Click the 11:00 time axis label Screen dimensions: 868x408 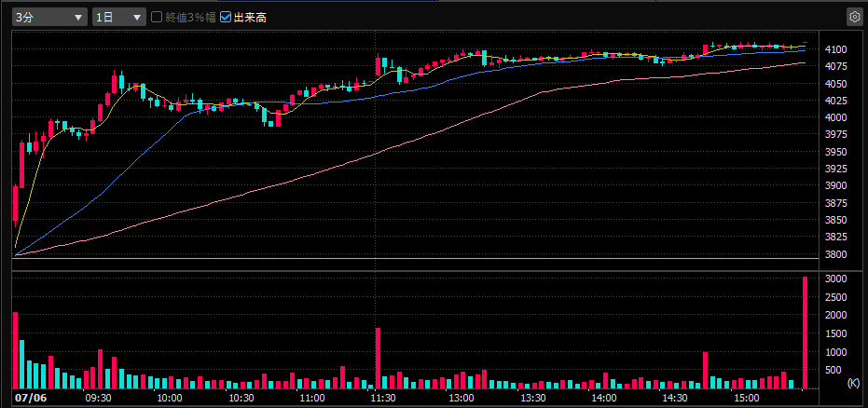(312, 399)
